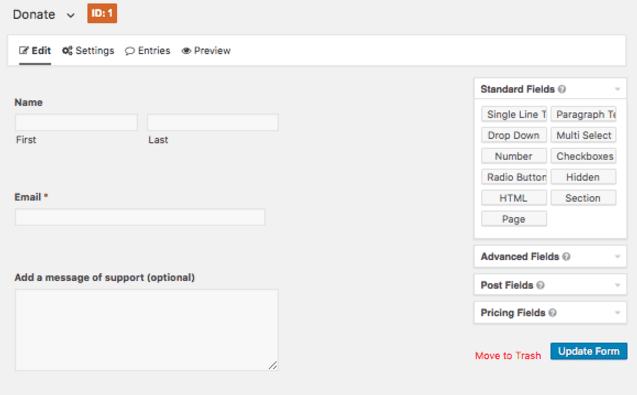Select the Edit tab
This screenshot has height=395, width=637.
[x=35, y=51]
